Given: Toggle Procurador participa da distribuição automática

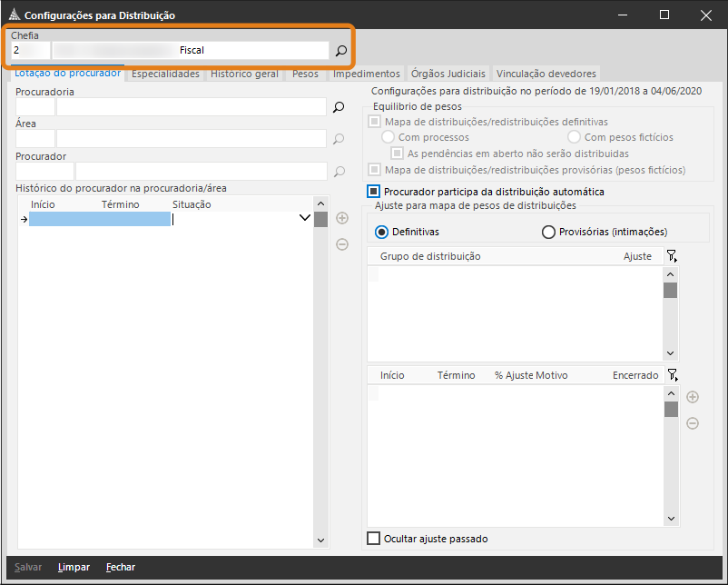Looking at the screenshot, I should [x=373, y=192].
